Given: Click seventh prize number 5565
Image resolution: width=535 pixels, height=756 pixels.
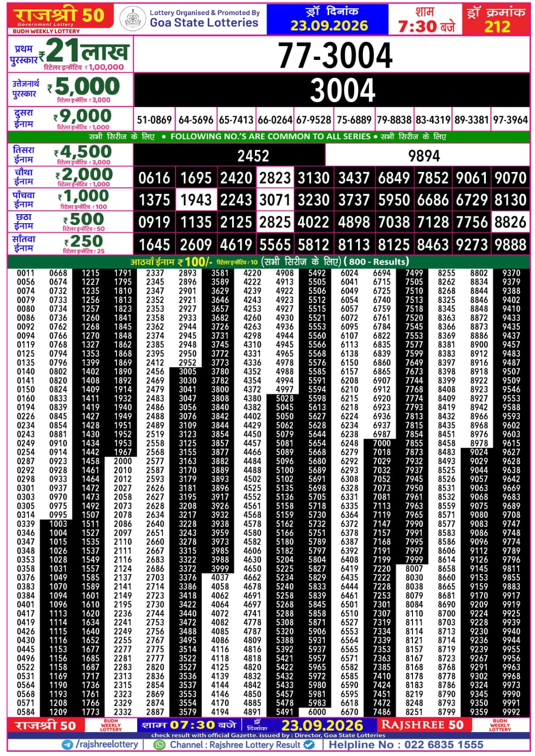Looking at the screenshot, I should (275, 244).
